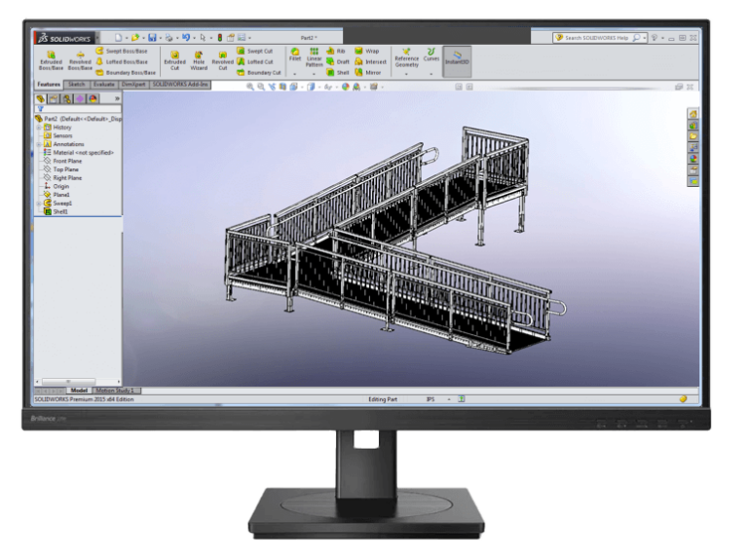Select Lofted Boss/Base

122,62
